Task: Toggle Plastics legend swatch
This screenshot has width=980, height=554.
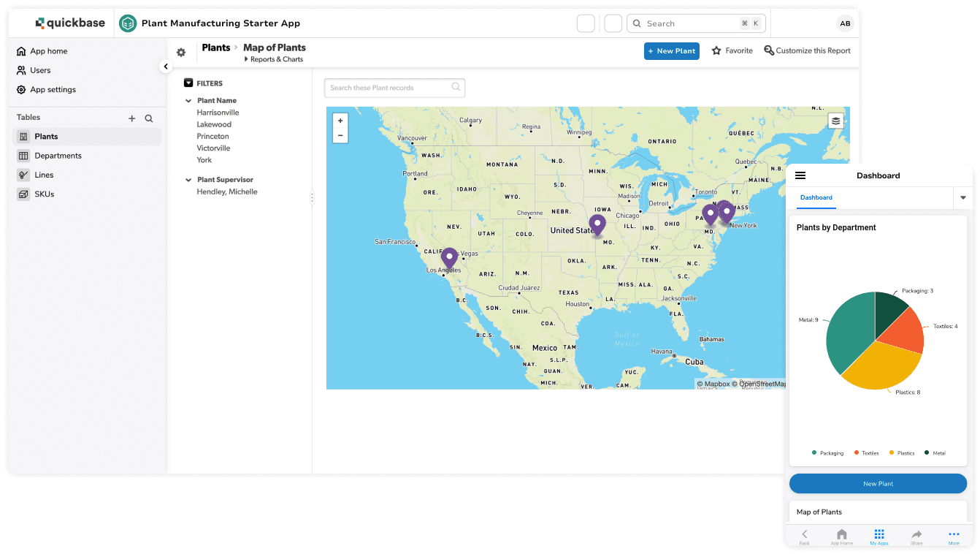Action: coord(892,453)
